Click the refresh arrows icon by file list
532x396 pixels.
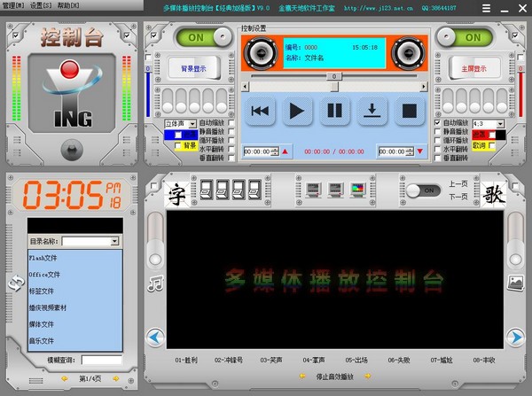coord(15,282)
